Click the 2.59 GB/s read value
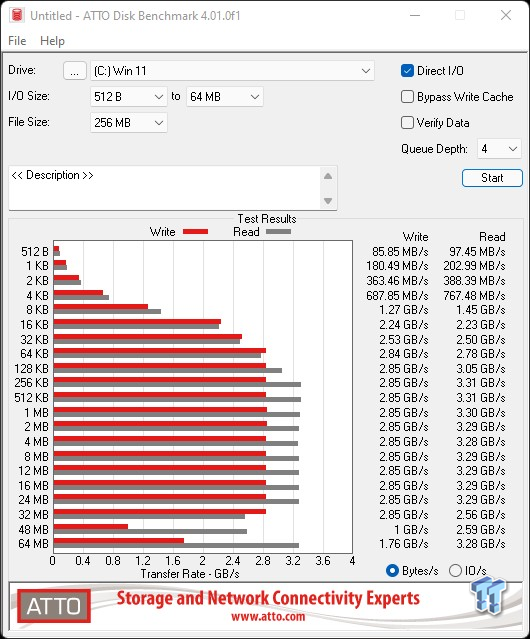The image size is (530, 639). pyautogui.click(x=481, y=529)
